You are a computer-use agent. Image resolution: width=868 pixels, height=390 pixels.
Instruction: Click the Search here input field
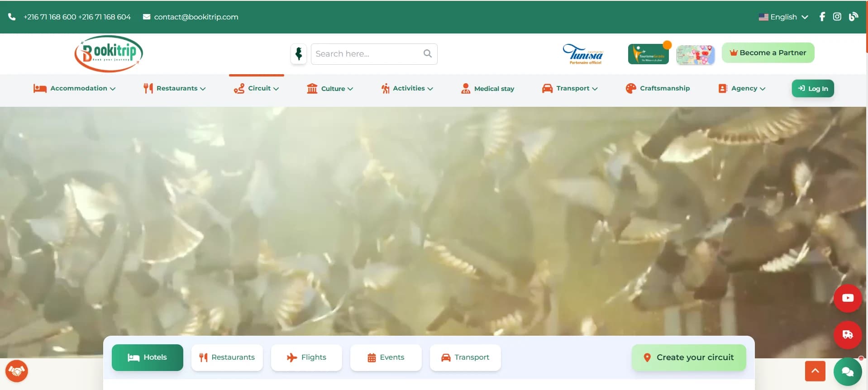367,54
